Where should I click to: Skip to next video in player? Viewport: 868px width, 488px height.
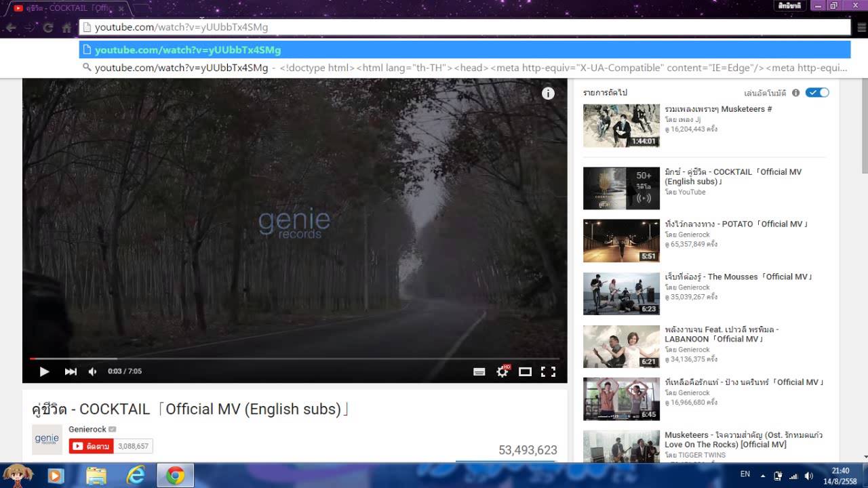(x=71, y=371)
